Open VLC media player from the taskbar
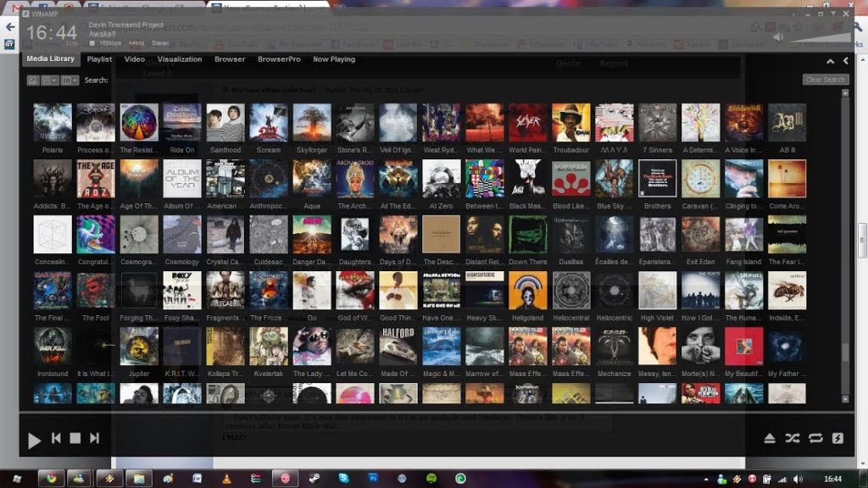Image resolution: width=868 pixels, height=488 pixels. click(x=225, y=478)
